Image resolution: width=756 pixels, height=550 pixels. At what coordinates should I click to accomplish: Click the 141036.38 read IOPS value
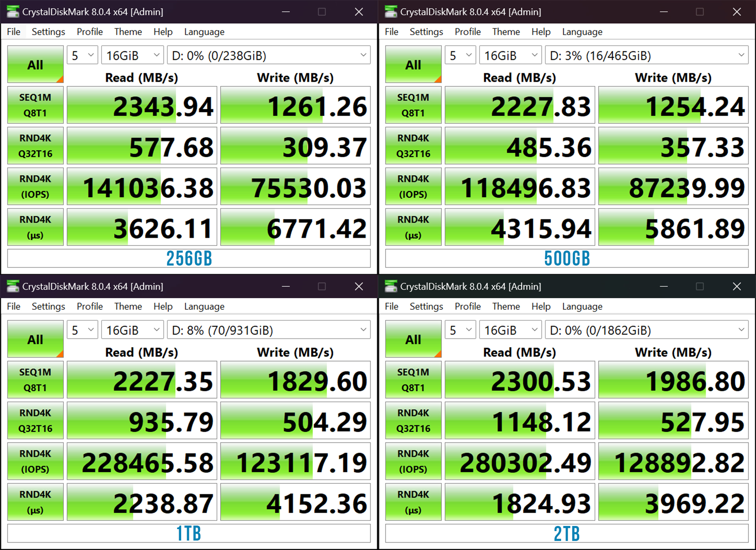[x=142, y=187]
